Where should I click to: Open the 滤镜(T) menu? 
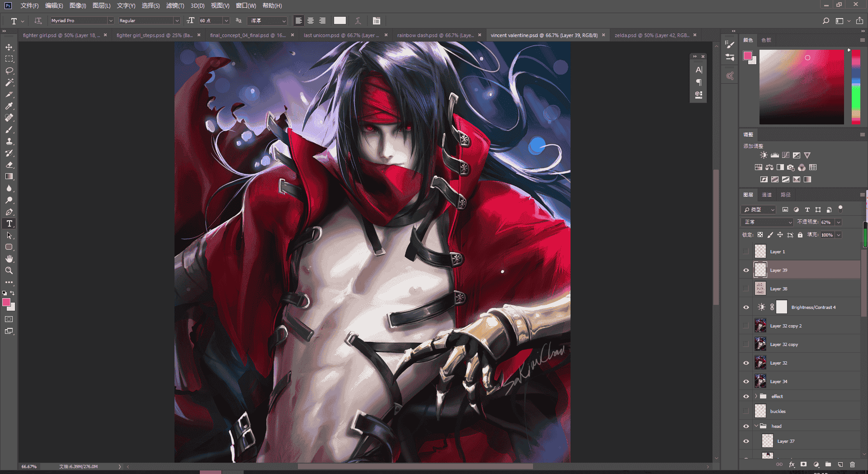tap(175, 5)
